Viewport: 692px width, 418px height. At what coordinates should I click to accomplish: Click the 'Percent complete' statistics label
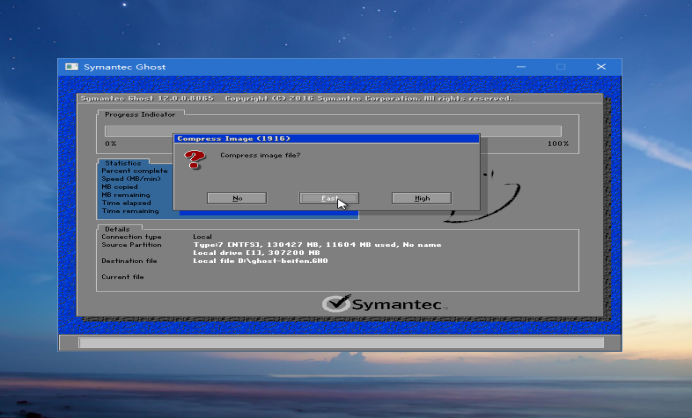pyautogui.click(x=135, y=171)
